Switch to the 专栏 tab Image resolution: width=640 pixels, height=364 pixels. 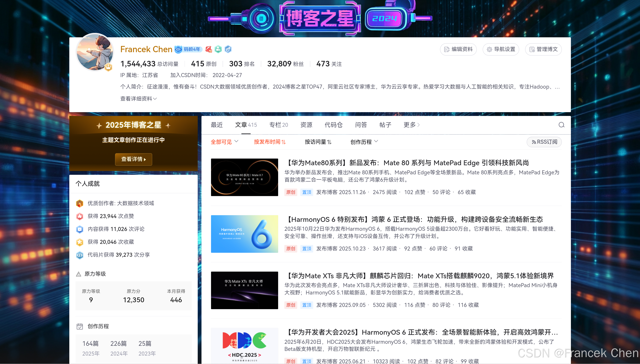pyautogui.click(x=278, y=125)
